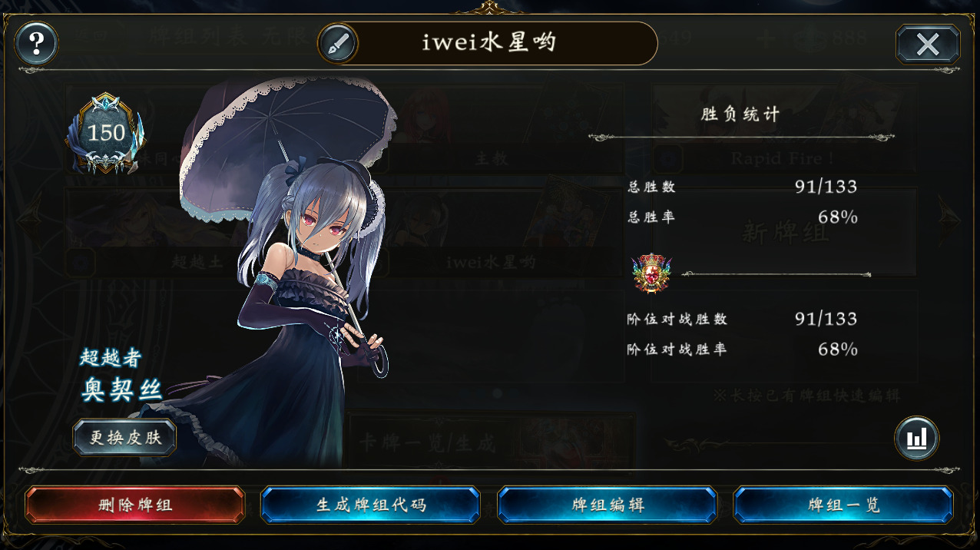Click the 更换皮肤 change skin button

(x=125, y=438)
